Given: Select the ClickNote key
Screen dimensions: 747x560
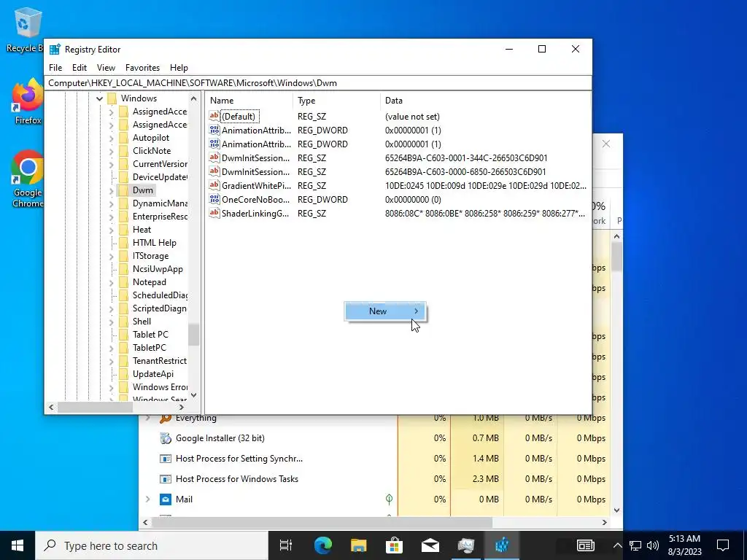Looking at the screenshot, I should point(152,151).
